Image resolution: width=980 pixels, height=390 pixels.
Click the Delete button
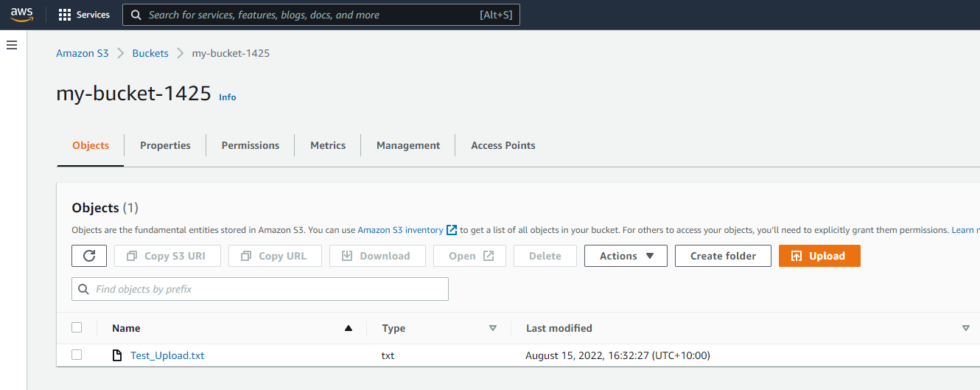pos(545,256)
